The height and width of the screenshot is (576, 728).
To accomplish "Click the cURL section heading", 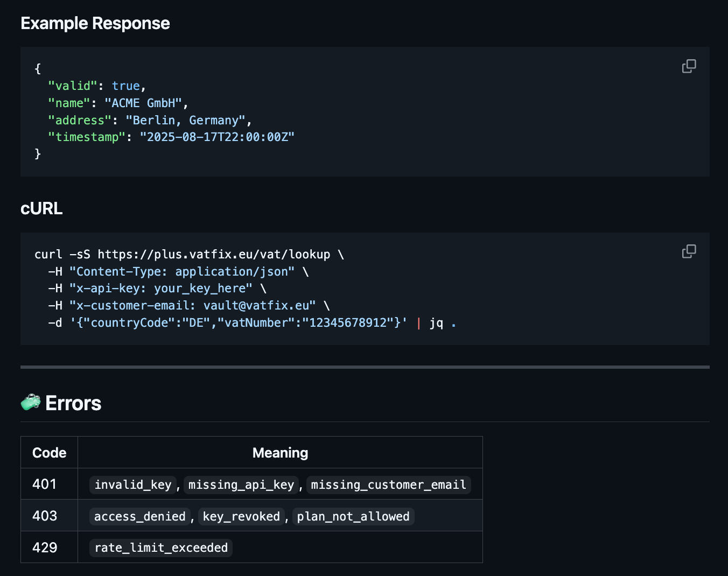I will pyautogui.click(x=41, y=208).
